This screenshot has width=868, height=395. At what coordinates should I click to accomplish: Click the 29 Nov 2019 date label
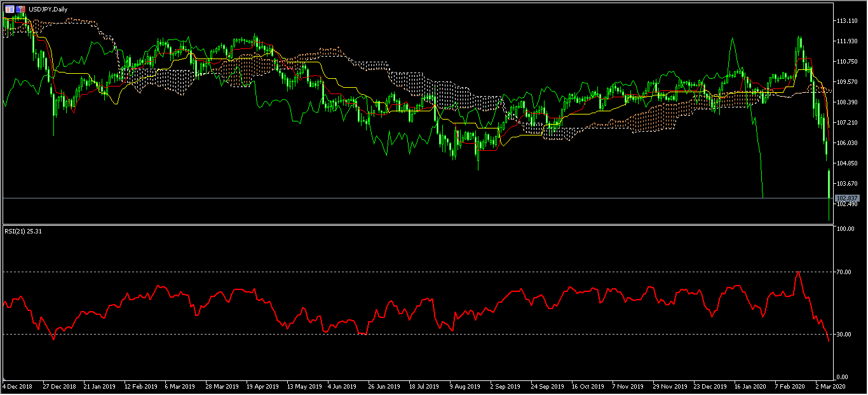(x=670, y=386)
